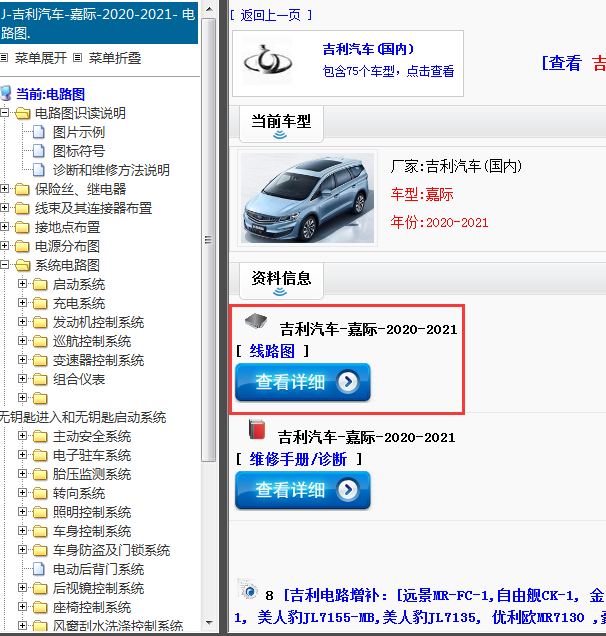
Task: Click document icon of 电动后背门系统
Action: [x=39, y=569]
